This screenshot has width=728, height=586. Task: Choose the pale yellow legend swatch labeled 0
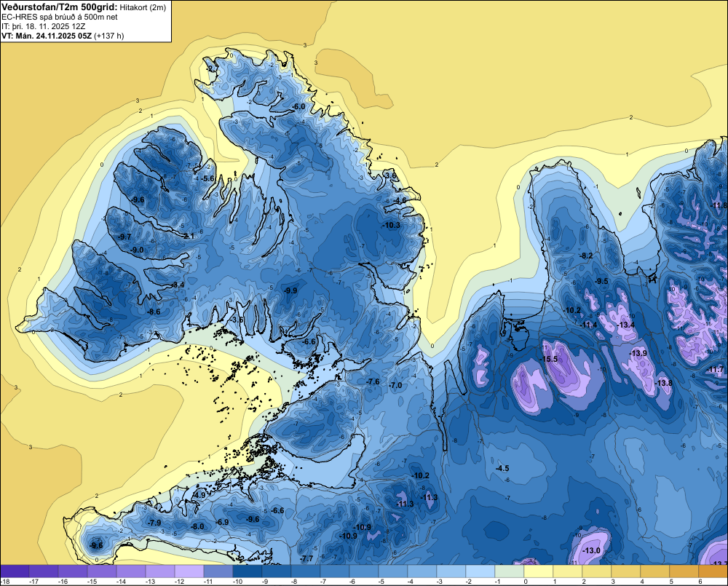tap(539, 571)
